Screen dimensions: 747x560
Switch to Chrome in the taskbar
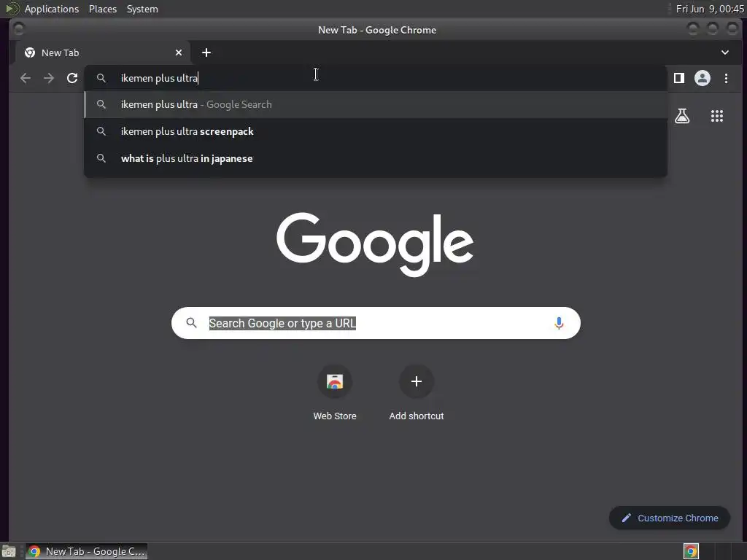tap(86, 551)
